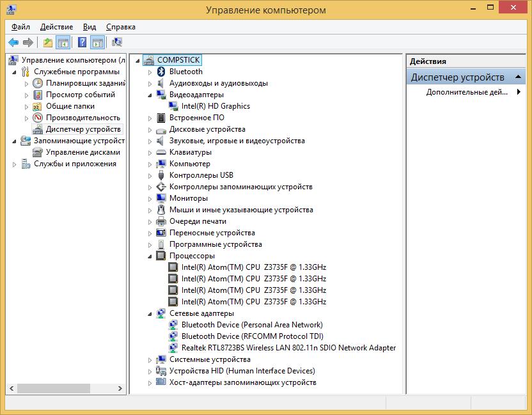Expand Службы и приложения in left tree
Screen dimensions: 532x415
click(x=14, y=164)
